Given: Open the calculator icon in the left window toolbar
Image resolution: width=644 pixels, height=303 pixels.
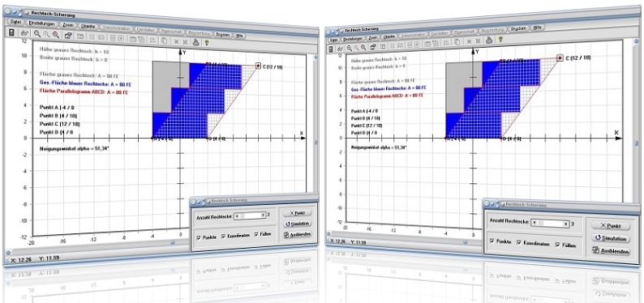Looking at the screenshot, I should pyautogui.click(x=11, y=32).
